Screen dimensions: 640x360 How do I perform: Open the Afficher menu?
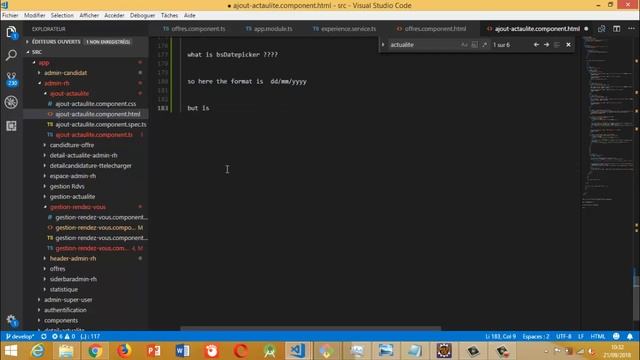click(x=89, y=15)
